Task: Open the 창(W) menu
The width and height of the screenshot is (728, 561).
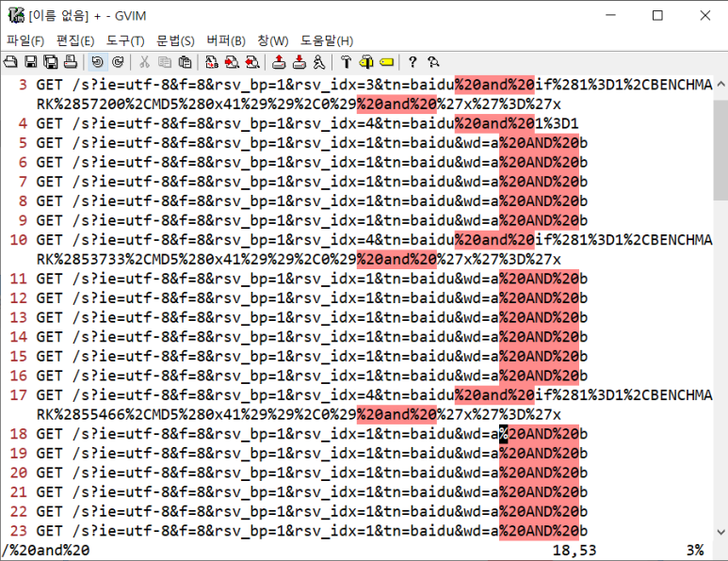Action: click(x=272, y=40)
